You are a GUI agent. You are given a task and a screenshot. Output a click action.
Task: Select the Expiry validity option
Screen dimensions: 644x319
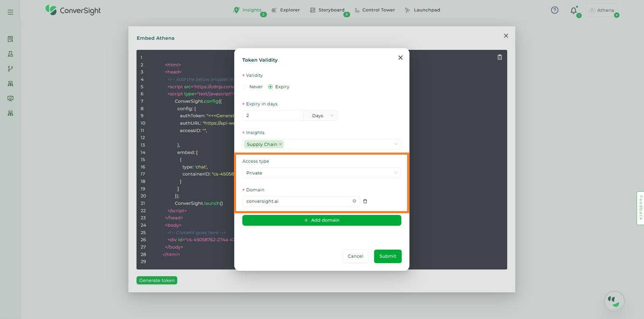(x=271, y=87)
